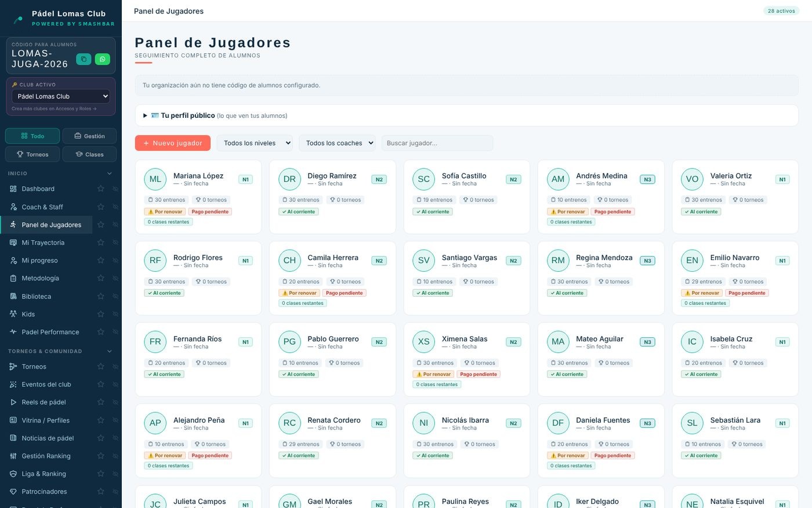The image size is (812, 508).
Task: Switch to the Torneos filter tab
Action: click(x=32, y=154)
